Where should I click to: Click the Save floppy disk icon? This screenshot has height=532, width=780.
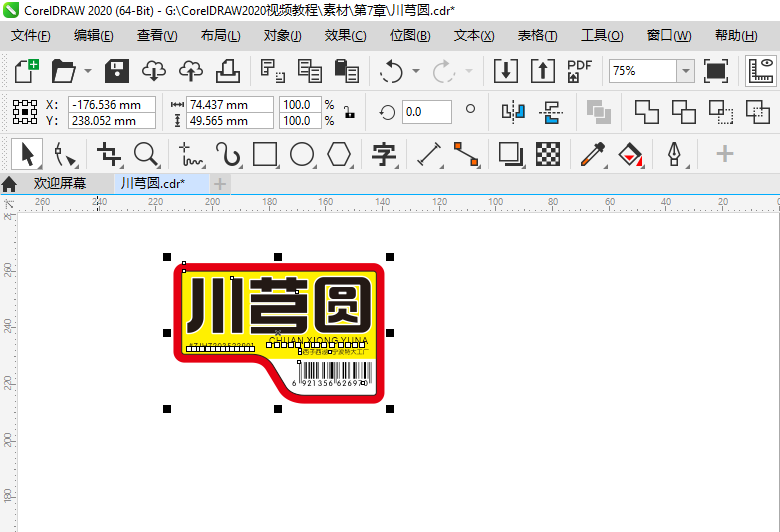[x=117, y=71]
